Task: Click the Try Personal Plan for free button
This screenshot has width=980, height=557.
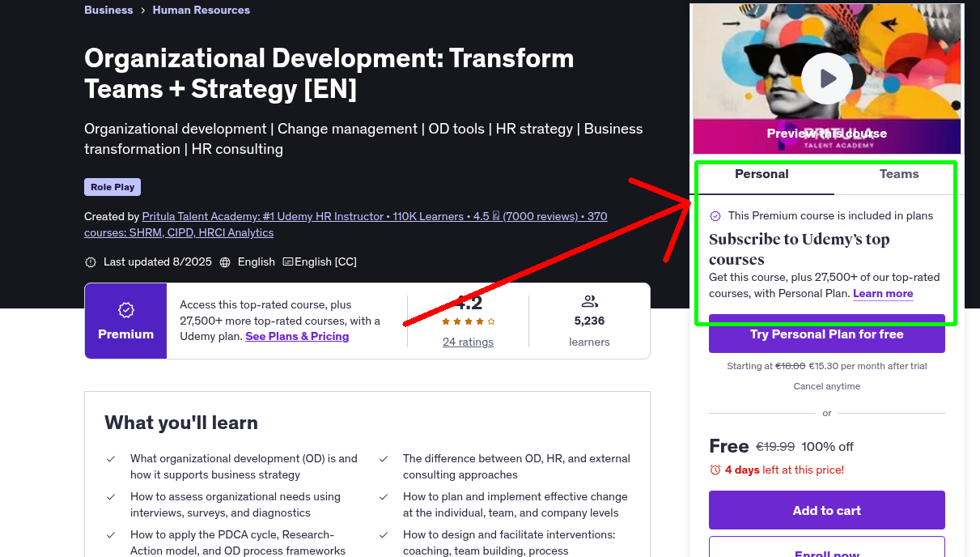Action: click(827, 334)
